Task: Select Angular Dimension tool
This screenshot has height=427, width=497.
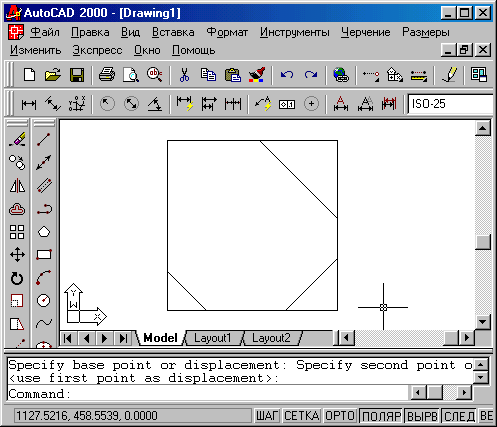Action: point(155,104)
